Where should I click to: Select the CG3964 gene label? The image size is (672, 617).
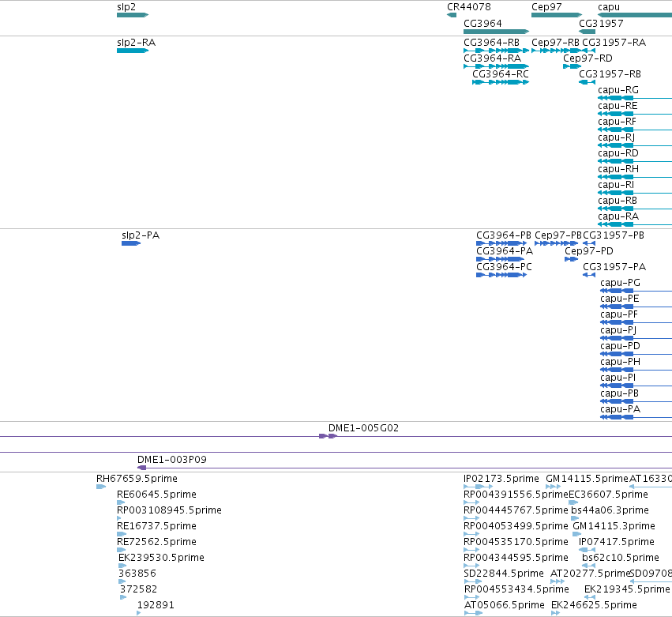(x=482, y=24)
